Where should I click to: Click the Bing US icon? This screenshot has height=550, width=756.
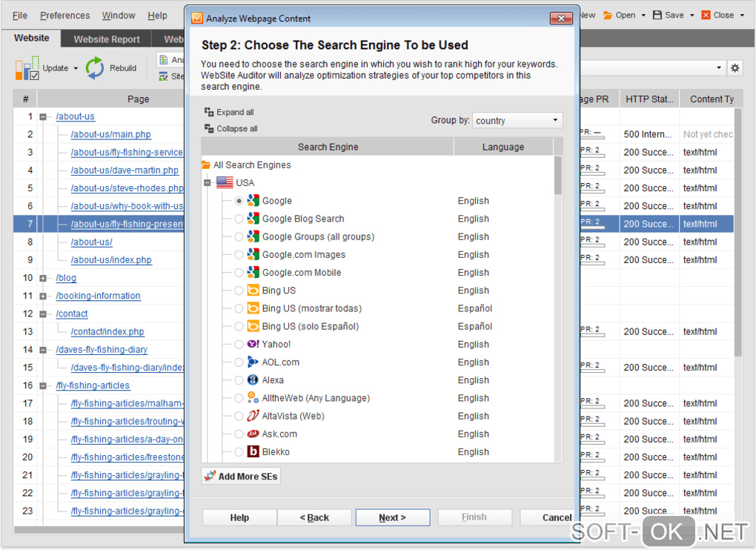tap(253, 290)
